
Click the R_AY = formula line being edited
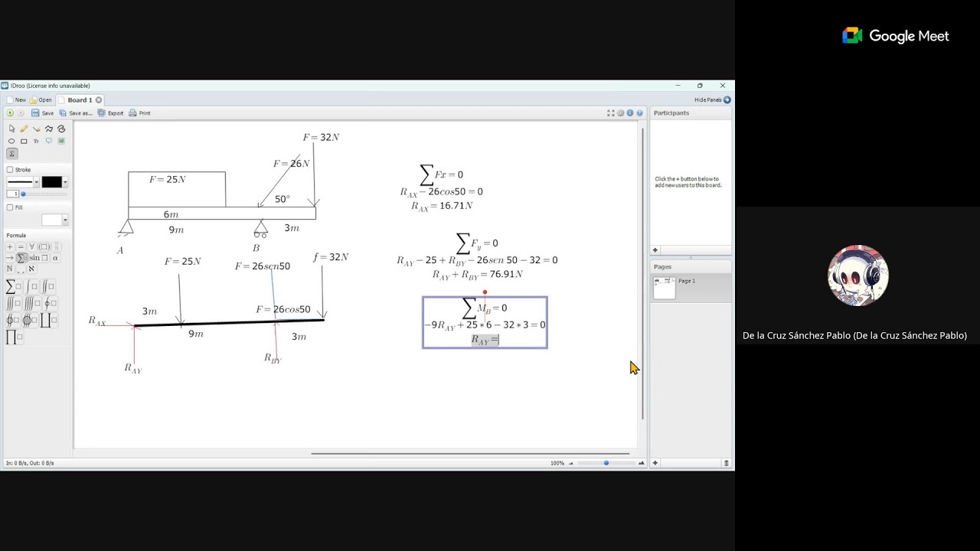coord(485,340)
